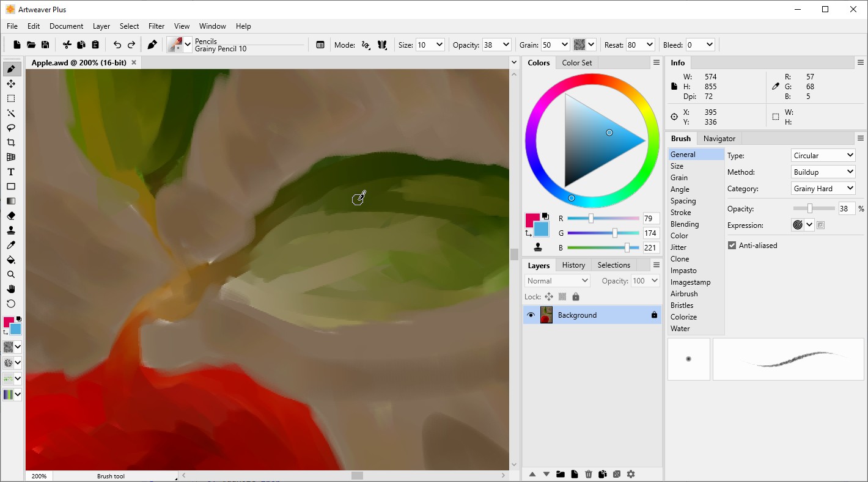Choose the Text tool
Viewport: 868px width, 482px height.
point(11,172)
